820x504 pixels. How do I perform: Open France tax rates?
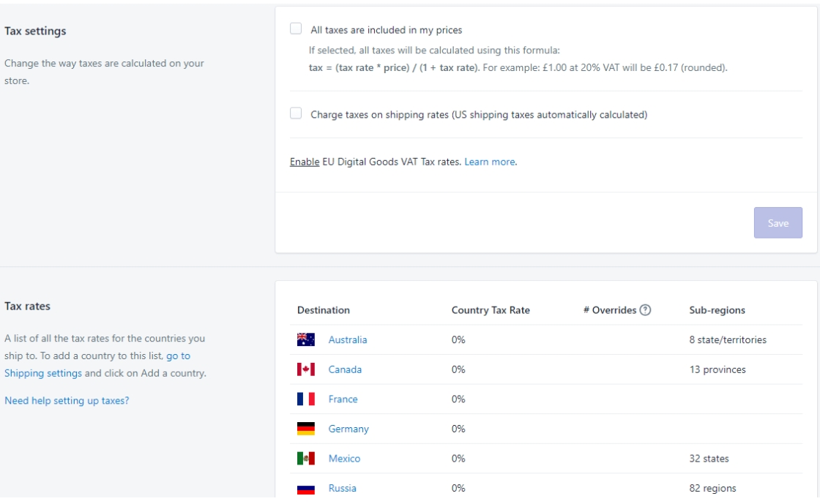(343, 399)
